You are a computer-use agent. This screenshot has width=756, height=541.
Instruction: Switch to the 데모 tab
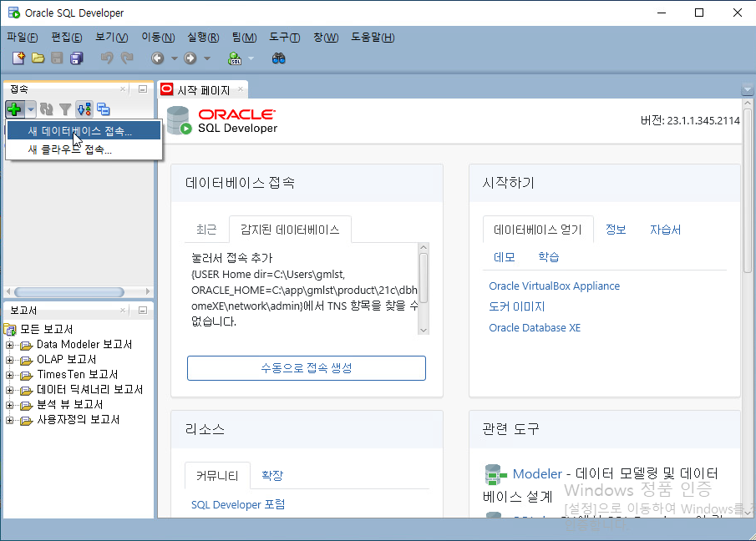coord(505,257)
